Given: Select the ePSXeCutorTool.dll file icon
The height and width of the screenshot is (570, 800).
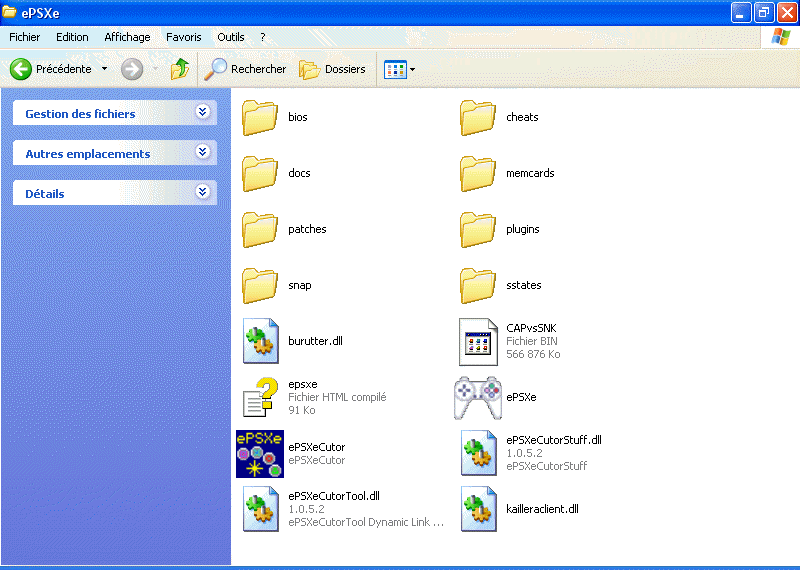Looking at the screenshot, I should tap(260, 509).
